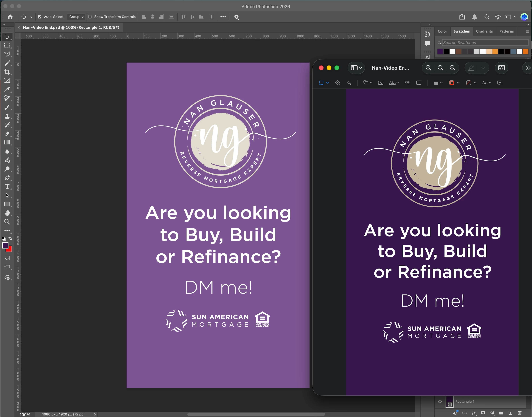Swap foreground and background colors
The height and width of the screenshot is (417, 532).
pyautogui.click(x=10, y=239)
